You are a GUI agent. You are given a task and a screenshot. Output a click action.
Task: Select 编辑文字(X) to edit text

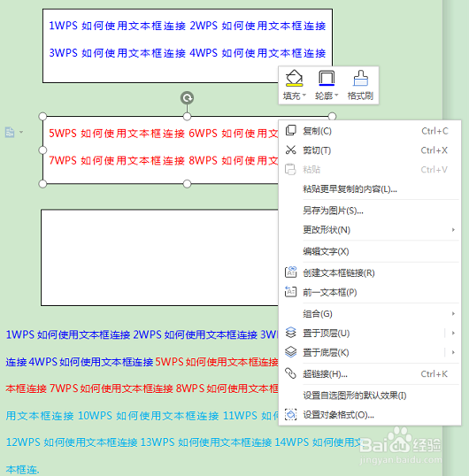coord(369,251)
